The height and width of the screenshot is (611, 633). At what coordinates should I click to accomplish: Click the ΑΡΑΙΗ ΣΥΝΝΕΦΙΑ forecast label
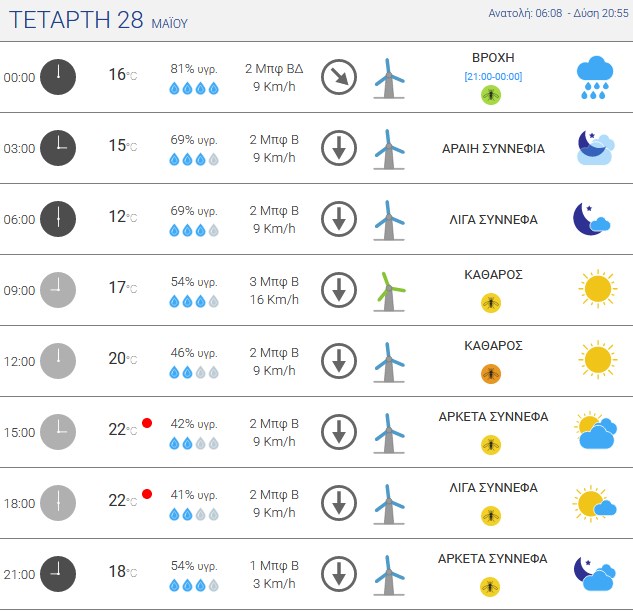click(x=493, y=149)
